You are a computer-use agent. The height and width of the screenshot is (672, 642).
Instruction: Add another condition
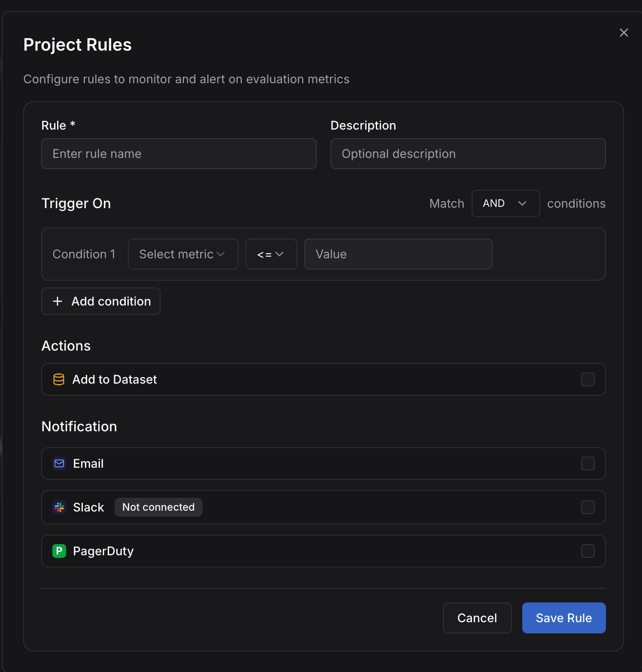pos(101,301)
